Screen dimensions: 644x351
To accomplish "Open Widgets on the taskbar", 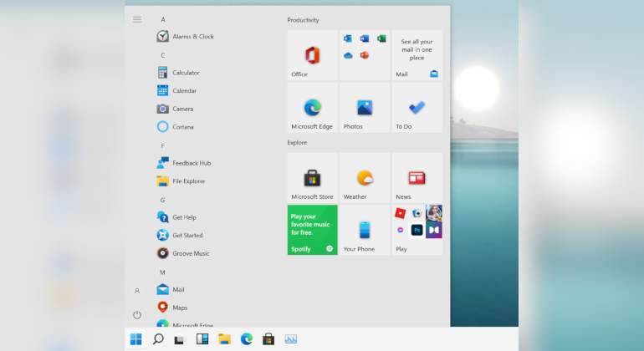I will click(202, 339).
